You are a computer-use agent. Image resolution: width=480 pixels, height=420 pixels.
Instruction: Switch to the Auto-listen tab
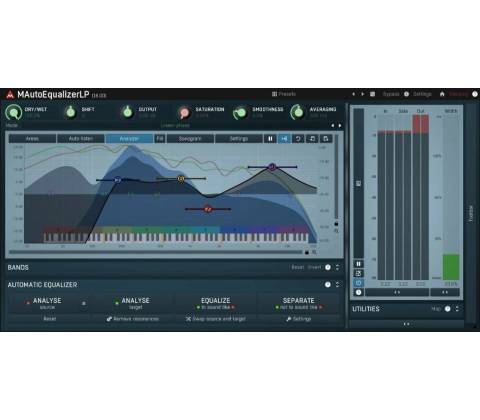point(81,138)
